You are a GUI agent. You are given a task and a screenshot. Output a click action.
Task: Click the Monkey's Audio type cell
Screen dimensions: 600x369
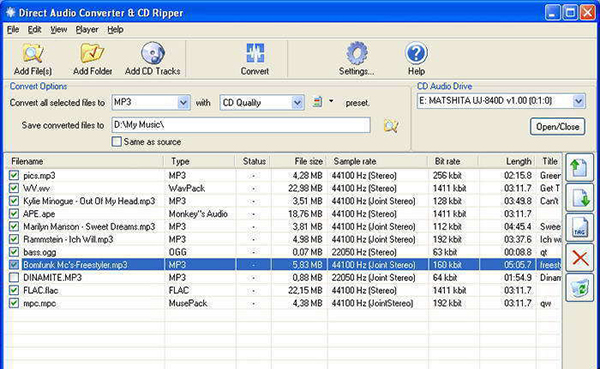pos(198,214)
